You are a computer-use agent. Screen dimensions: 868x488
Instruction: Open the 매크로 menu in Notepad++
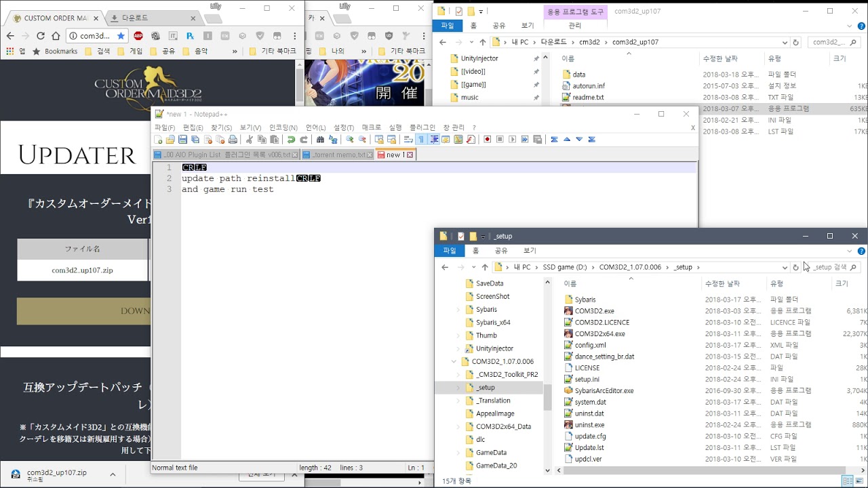[371, 127]
